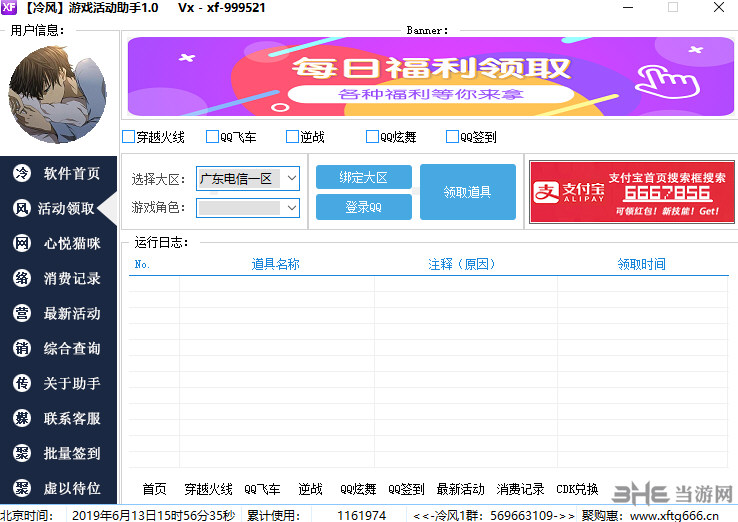Click the XF app logo in title bar

click(9, 7)
